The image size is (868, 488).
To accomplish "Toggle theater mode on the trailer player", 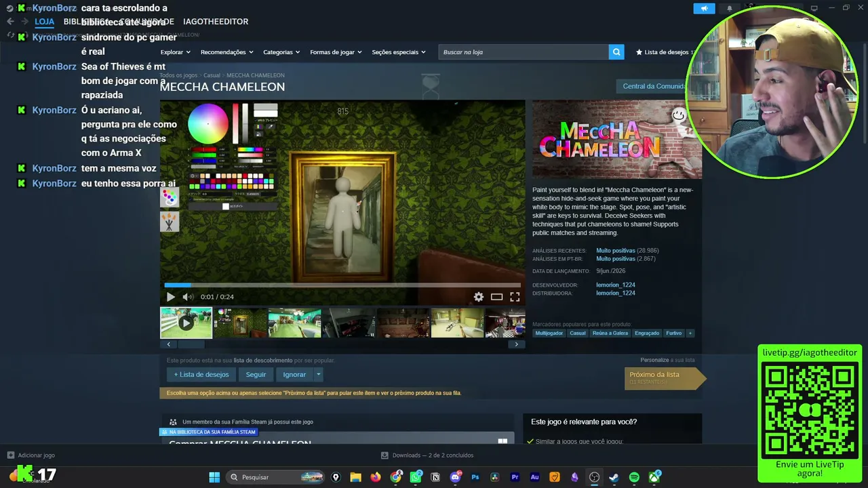I will pos(497,297).
